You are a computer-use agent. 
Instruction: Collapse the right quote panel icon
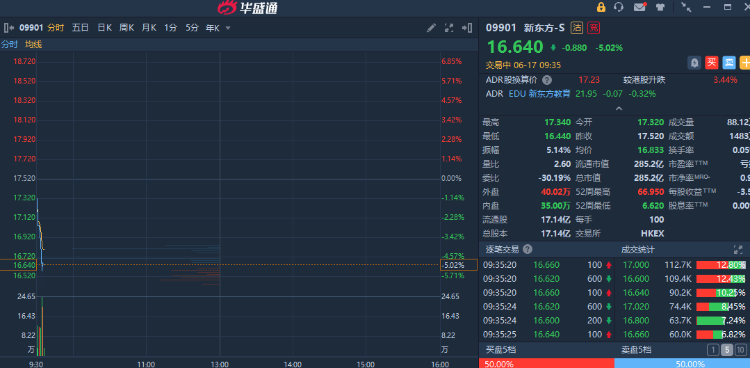[466, 28]
